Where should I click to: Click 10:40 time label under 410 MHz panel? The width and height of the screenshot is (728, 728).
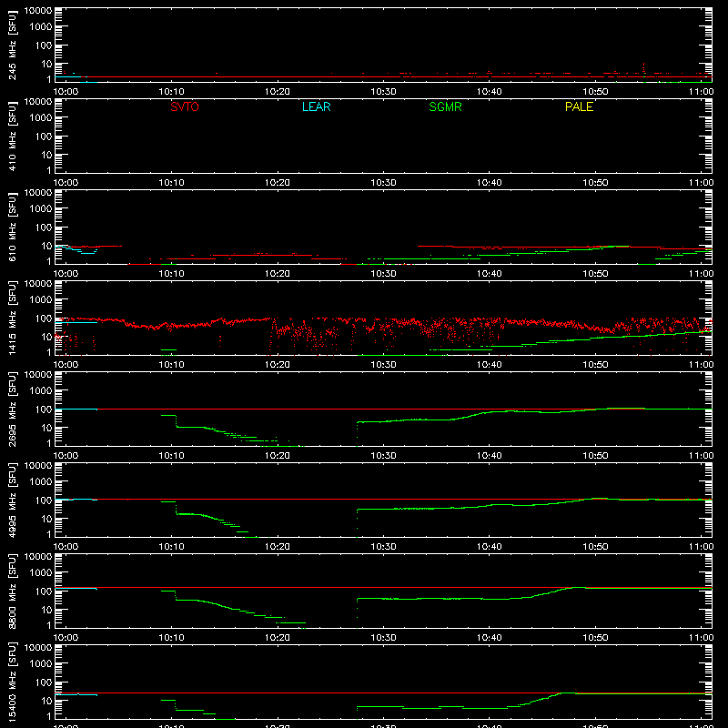click(490, 183)
